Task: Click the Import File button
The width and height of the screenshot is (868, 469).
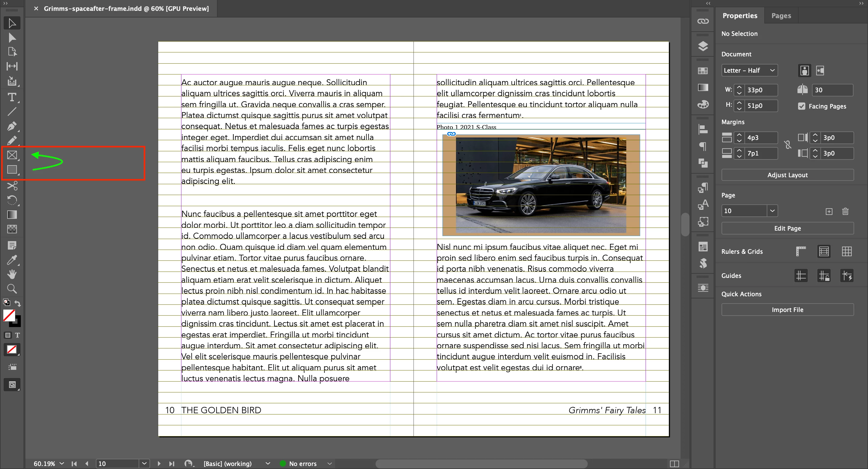Action: (787, 310)
